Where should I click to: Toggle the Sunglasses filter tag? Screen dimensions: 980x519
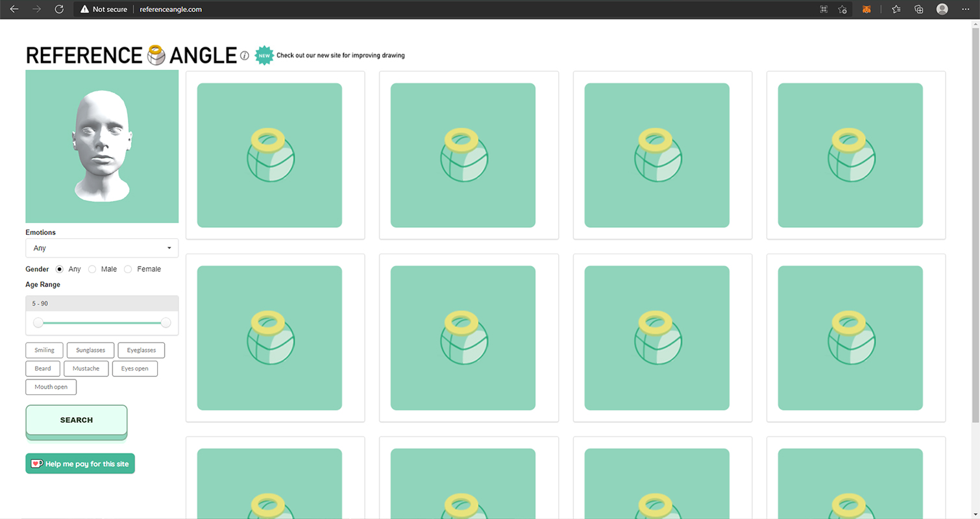(x=90, y=350)
